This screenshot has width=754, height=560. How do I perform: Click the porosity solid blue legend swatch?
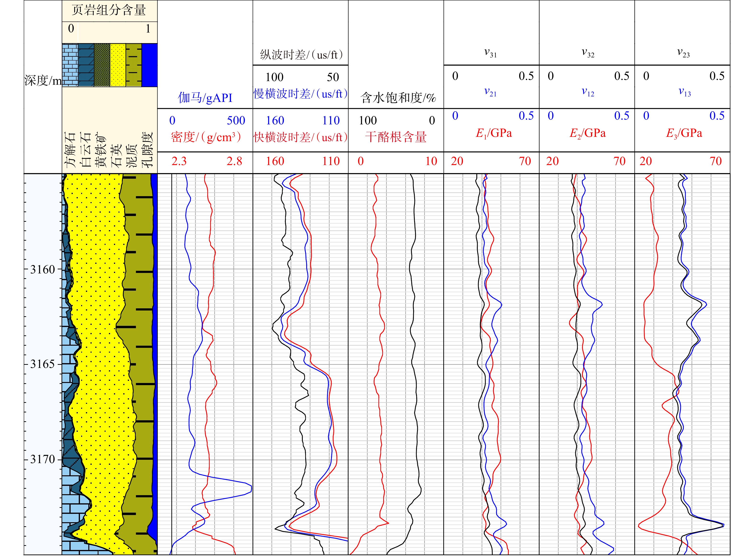pyautogui.click(x=149, y=65)
